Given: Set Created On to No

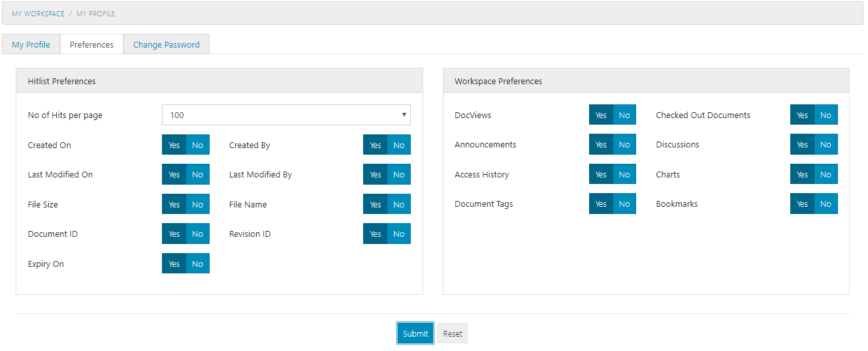Looking at the screenshot, I should [x=197, y=145].
